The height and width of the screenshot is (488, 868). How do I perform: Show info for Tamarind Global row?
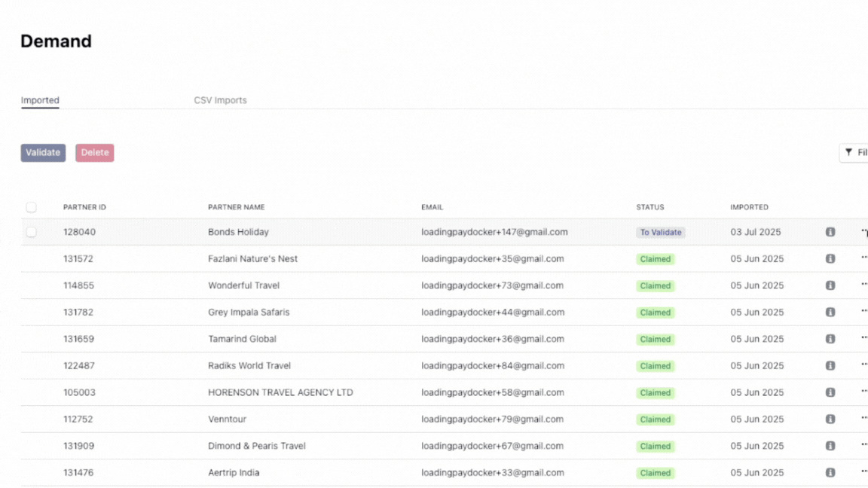click(x=830, y=339)
